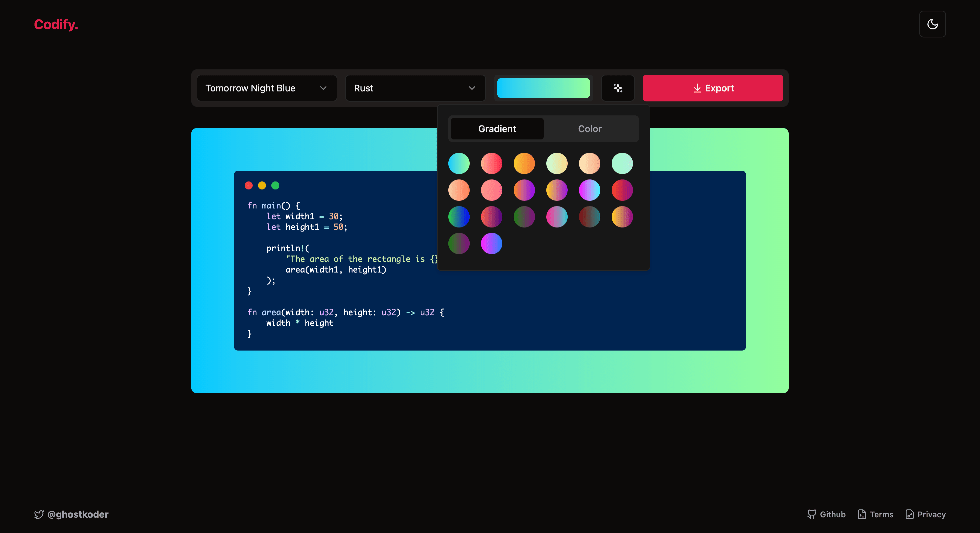Click the line "fn area(width: u32, height: u32) -> u32 {"
Screen dimensions: 980x533
click(346, 312)
